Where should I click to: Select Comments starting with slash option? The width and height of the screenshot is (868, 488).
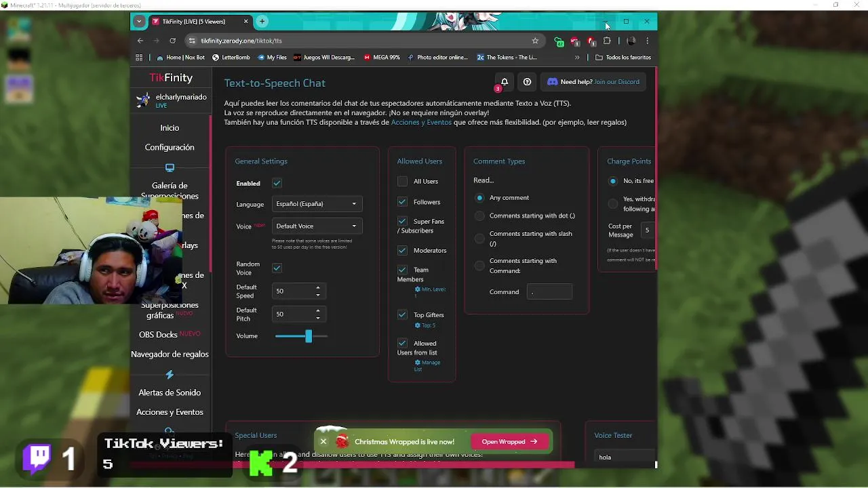(479, 239)
